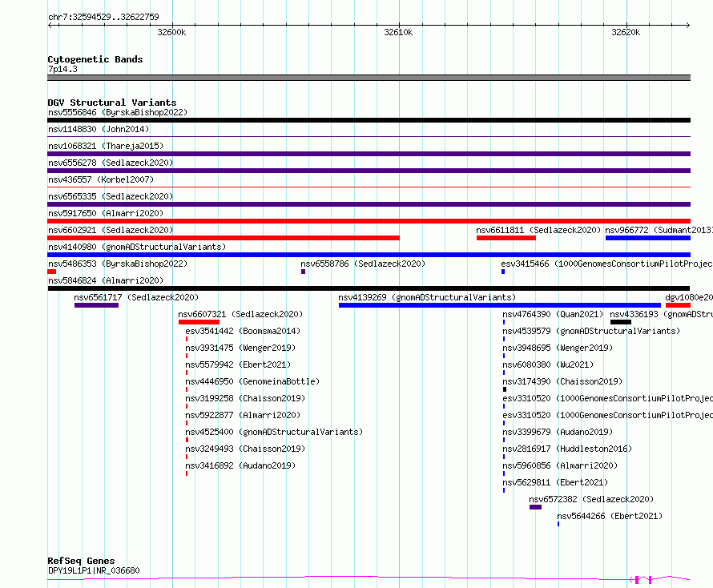Click nsv5644266 (Ebert2021) label
713x588 pixels.
[610, 516]
